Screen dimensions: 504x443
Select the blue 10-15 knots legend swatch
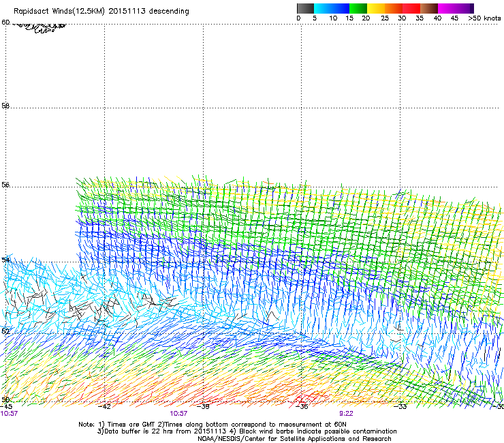click(x=341, y=8)
